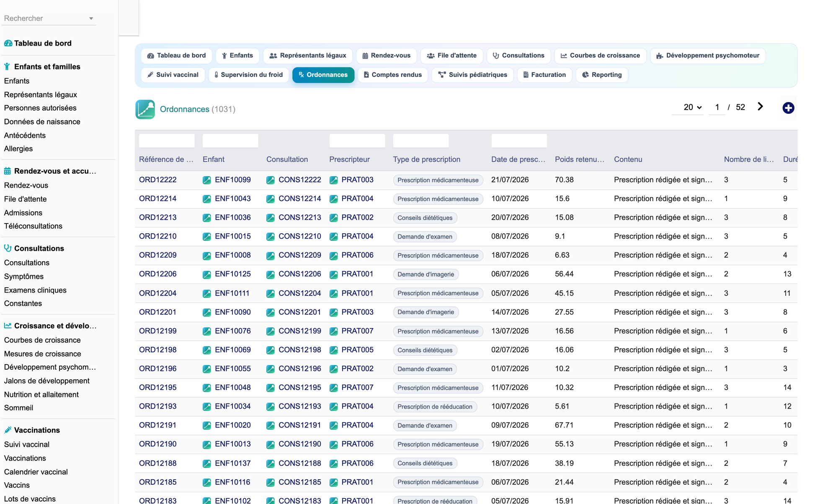
Task: Switch to the Suivi vaccinal tab
Action: [x=173, y=75]
